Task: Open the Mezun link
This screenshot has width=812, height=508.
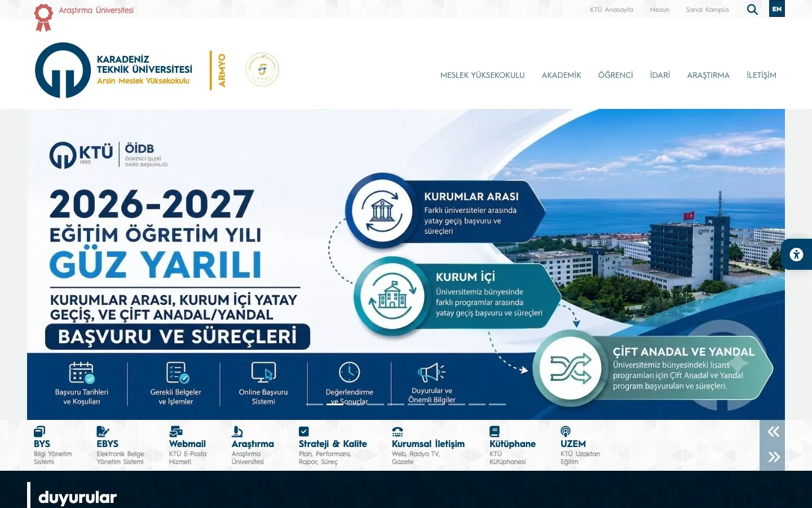Action: pyautogui.click(x=659, y=10)
